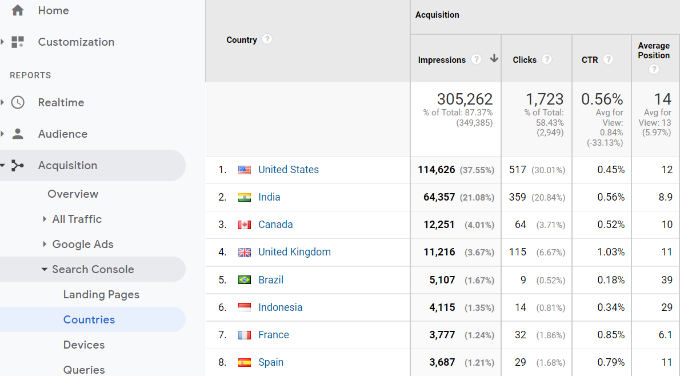
Task: Click the 1,723 total clicks value
Action: pyautogui.click(x=544, y=99)
